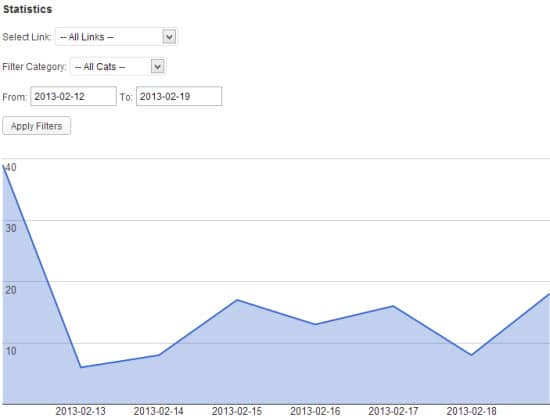Image resolution: width=550 pixels, height=420 pixels.
Task: Click the Apply Filters button
Action: point(36,126)
